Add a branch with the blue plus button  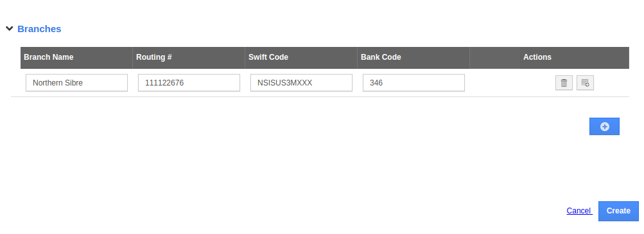604,126
